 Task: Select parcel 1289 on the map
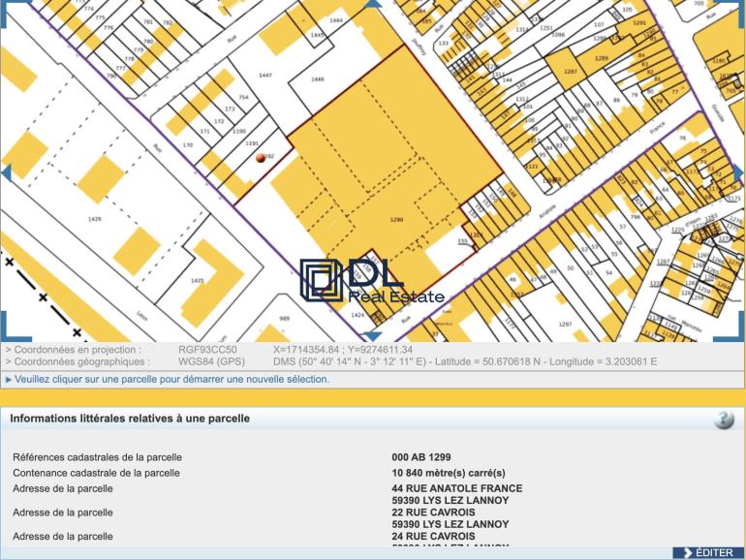602,58
